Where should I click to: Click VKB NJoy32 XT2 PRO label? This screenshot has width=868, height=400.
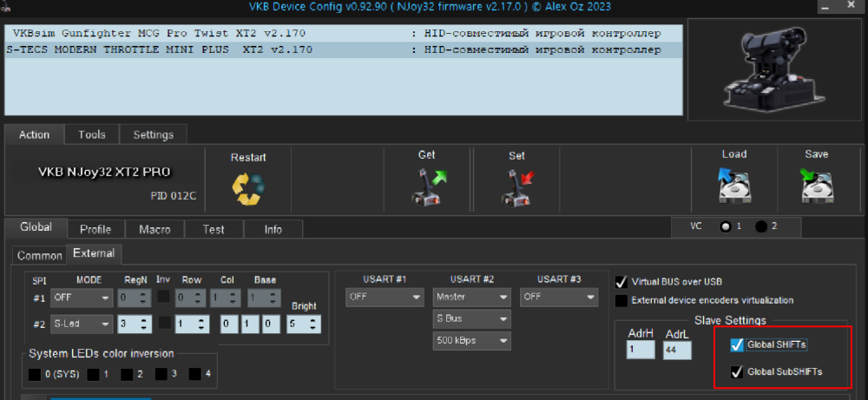(104, 172)
